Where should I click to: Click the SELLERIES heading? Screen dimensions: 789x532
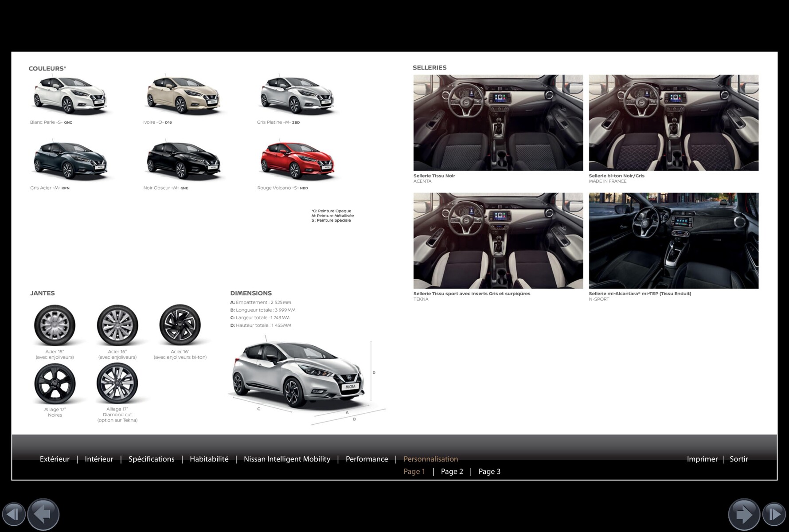click(x=430, y=67)
